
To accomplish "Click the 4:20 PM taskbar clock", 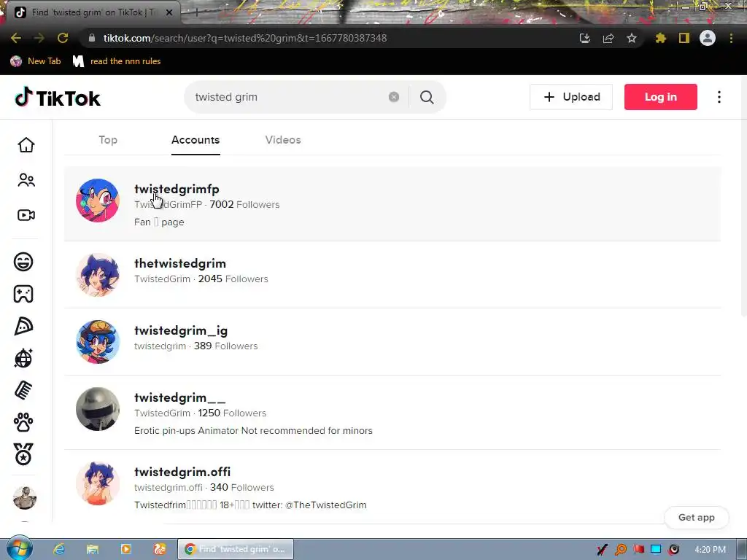I will click(x=710, y=550).
